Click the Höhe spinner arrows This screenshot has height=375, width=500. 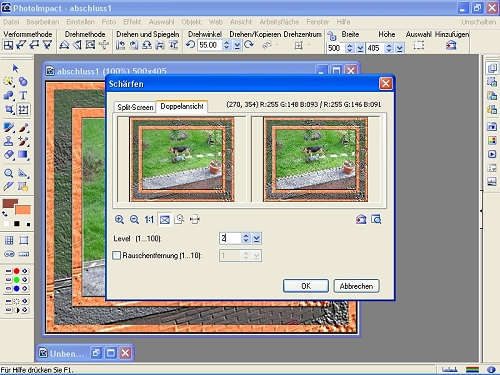389,48
